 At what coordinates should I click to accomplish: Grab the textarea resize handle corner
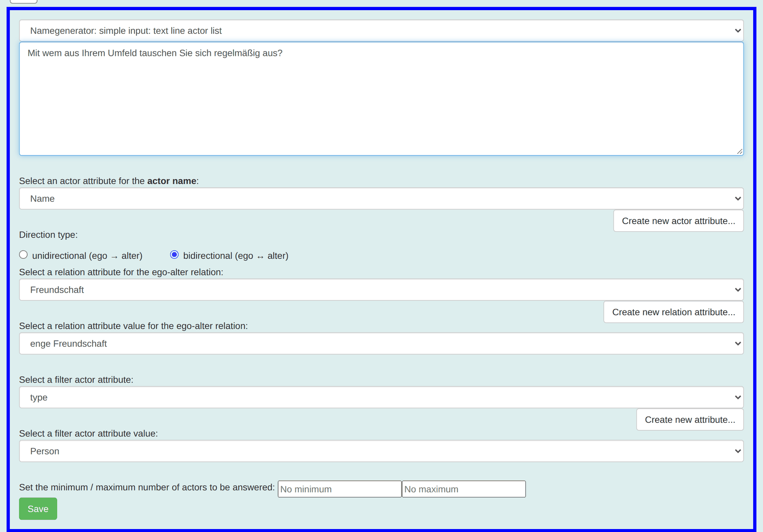(x=740, y=152)
